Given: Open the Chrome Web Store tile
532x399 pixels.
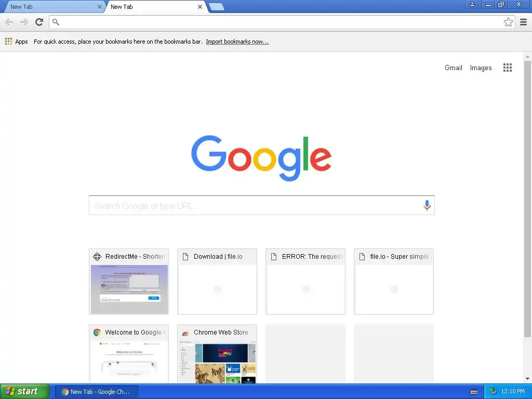Looking at the screenshot, I should (217, 354).
